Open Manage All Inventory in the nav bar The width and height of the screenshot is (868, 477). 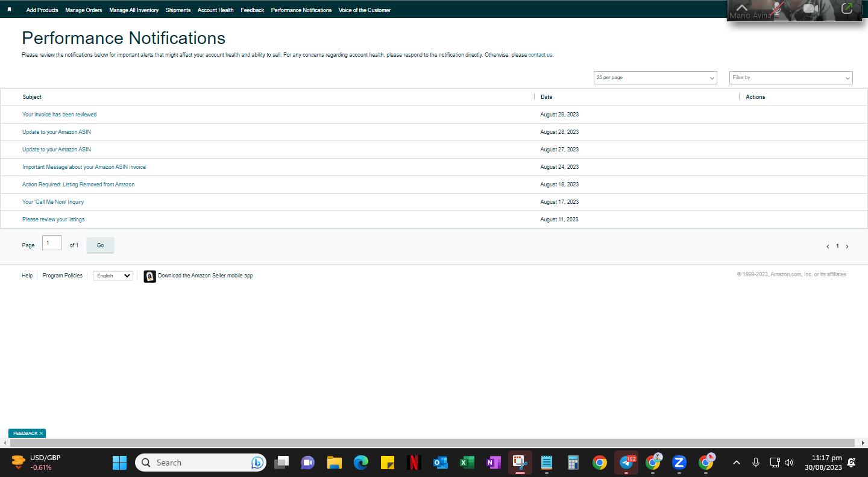[134, 10]
